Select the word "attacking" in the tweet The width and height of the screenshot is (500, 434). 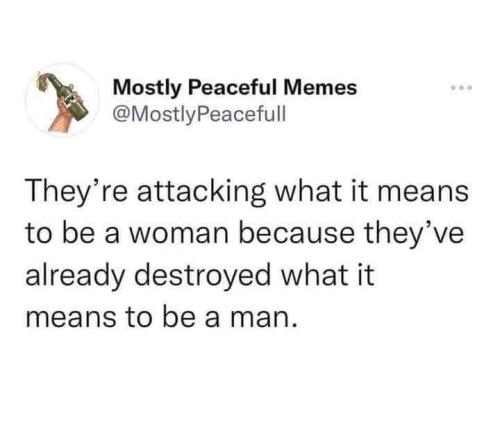pos(202,193)
